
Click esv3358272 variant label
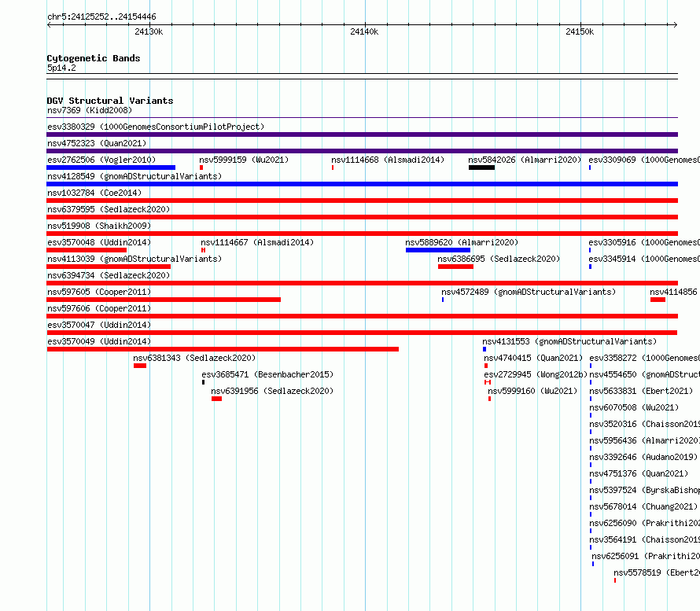coord(644,358)
